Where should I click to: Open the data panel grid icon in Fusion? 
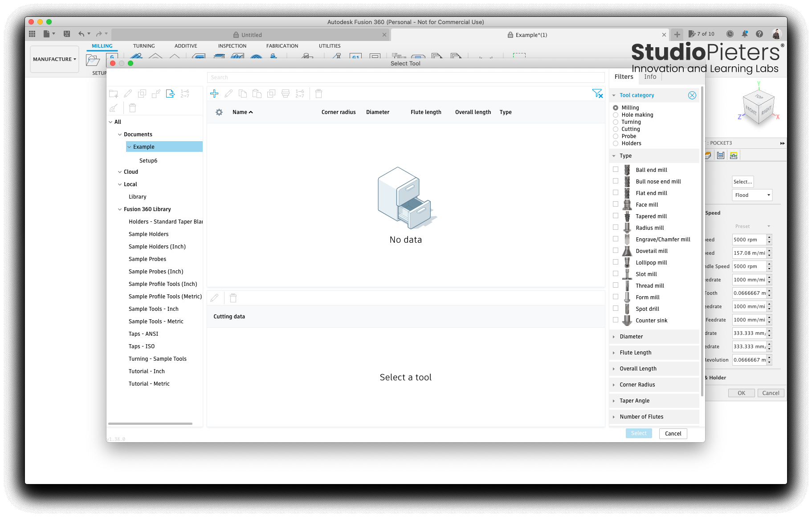32,34
